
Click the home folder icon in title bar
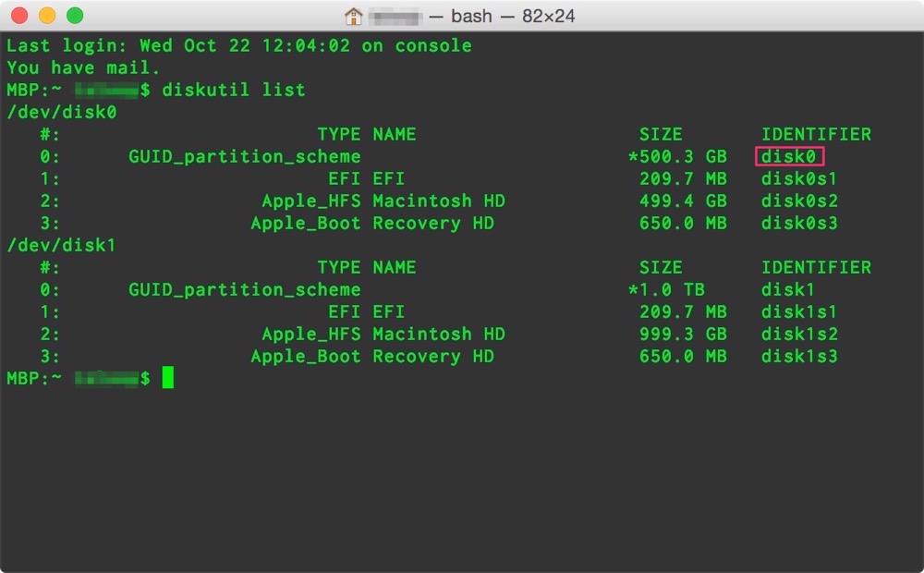(x=353, y=16)
